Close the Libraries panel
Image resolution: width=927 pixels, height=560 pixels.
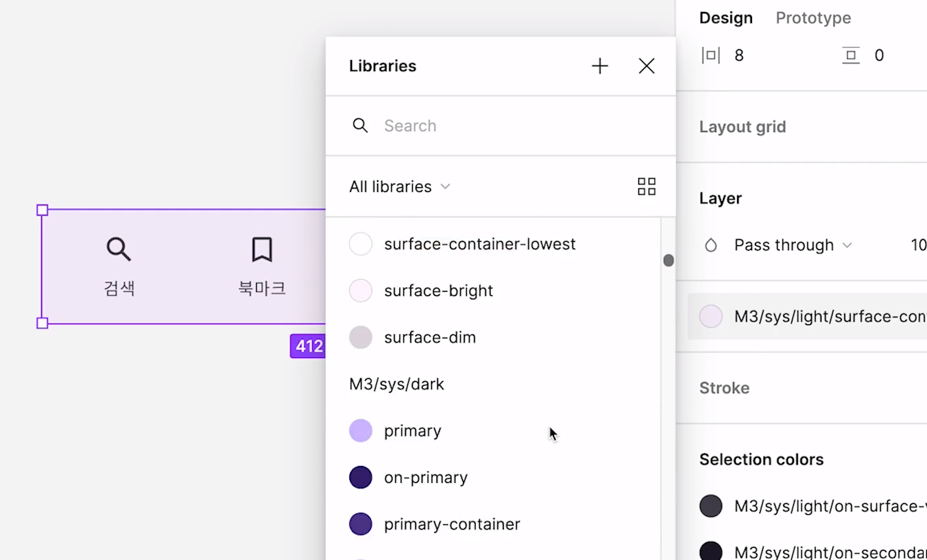[x=647, y=66]
